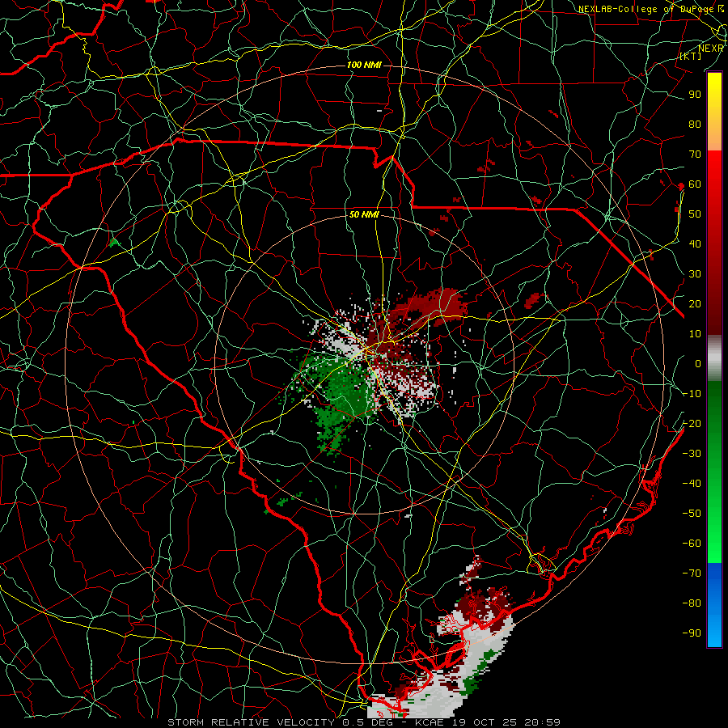Click the 0 value on velocity scale
This screenshot has width=728, height=728.
(698, 364)
